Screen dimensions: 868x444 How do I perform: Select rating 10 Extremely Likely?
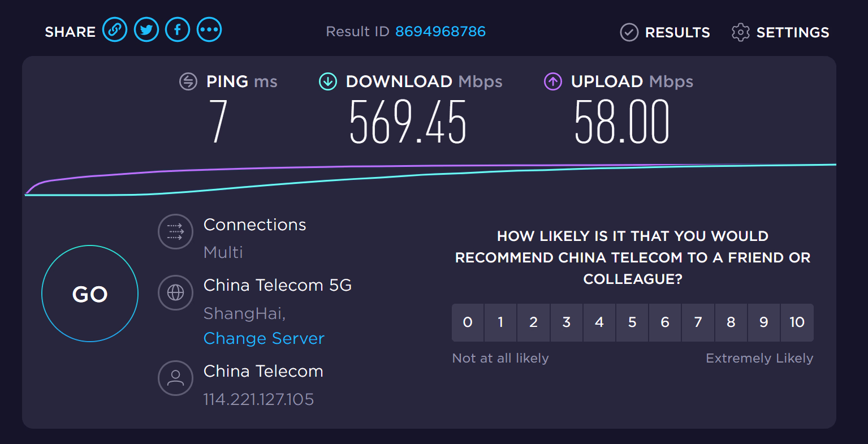click(x=797, y=322)
